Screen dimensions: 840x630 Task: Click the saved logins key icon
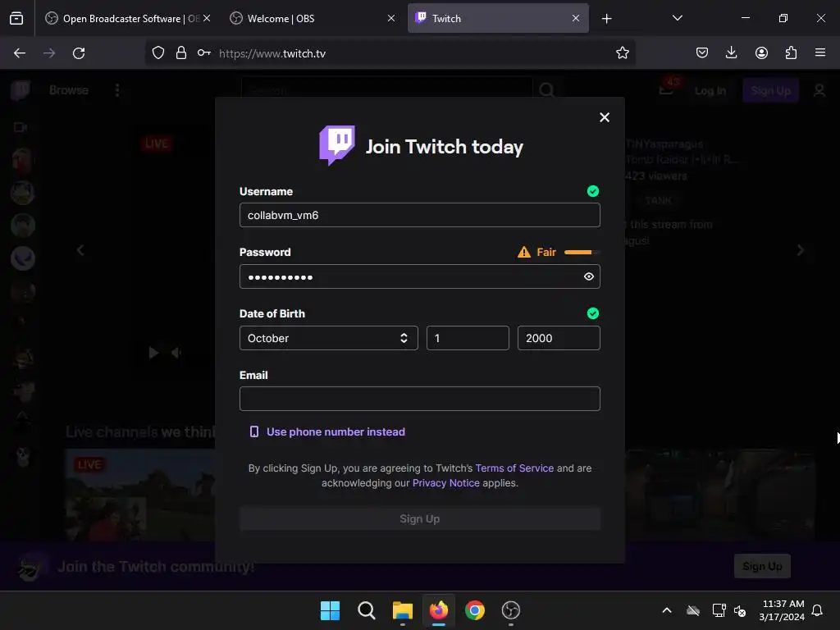click(x=204, y=53)
